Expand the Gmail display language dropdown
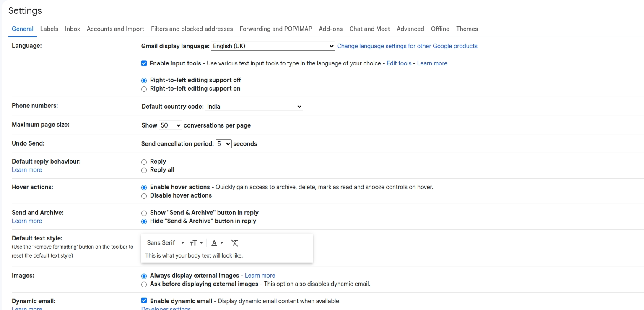 (x=273, y=46)
